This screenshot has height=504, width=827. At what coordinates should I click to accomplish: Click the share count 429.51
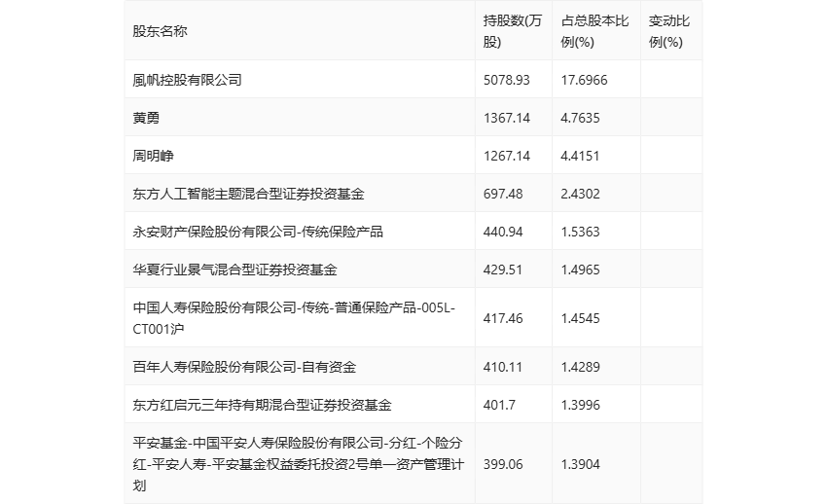coord(503,270)
